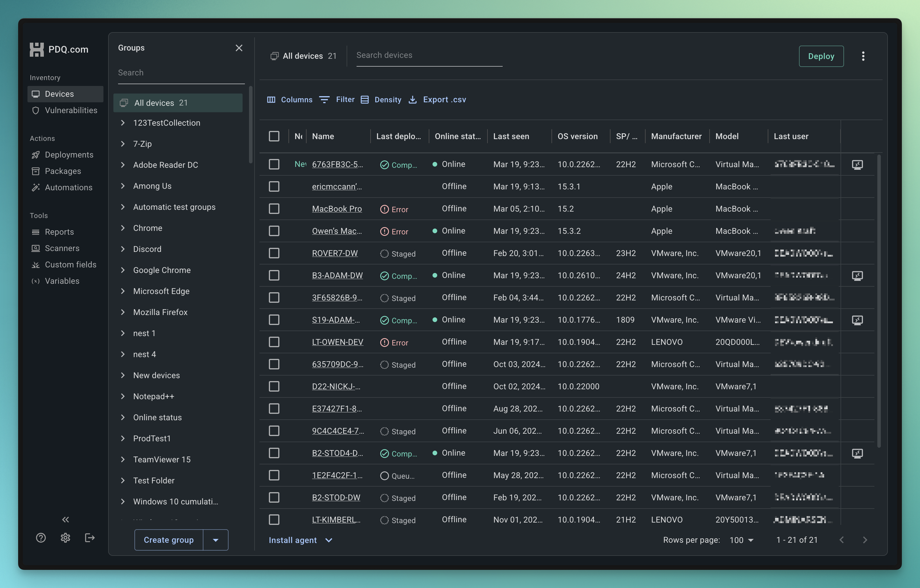Check the box for LT-OWEN-DEV device
Viewport: 920px width, 588px height.
[274, 342]
